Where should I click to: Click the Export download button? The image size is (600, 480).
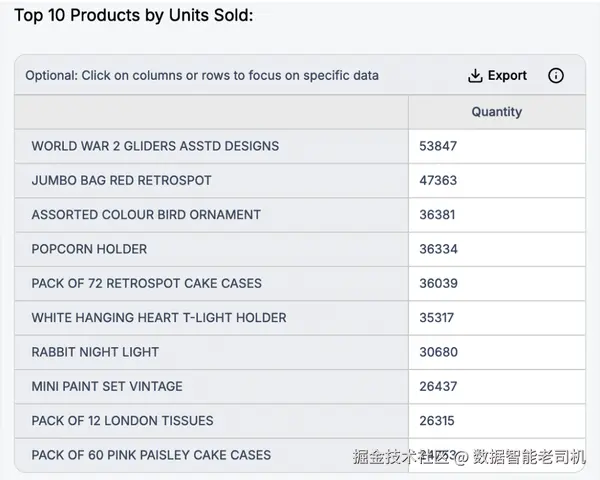(497, 76)
